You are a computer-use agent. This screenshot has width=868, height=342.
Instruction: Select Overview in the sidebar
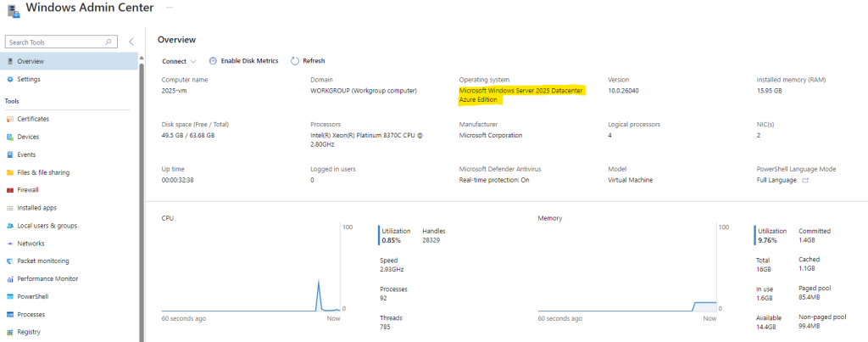point(69,62)
